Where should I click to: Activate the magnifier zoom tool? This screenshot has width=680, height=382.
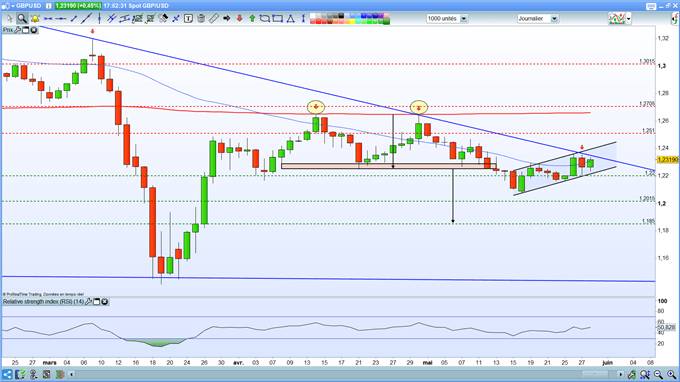22,19
